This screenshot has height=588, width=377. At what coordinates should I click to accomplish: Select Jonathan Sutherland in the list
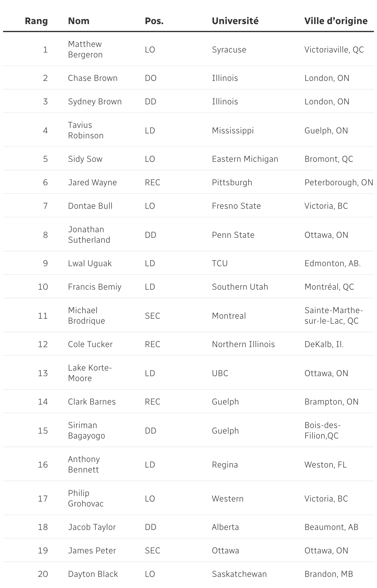[89, 235]
